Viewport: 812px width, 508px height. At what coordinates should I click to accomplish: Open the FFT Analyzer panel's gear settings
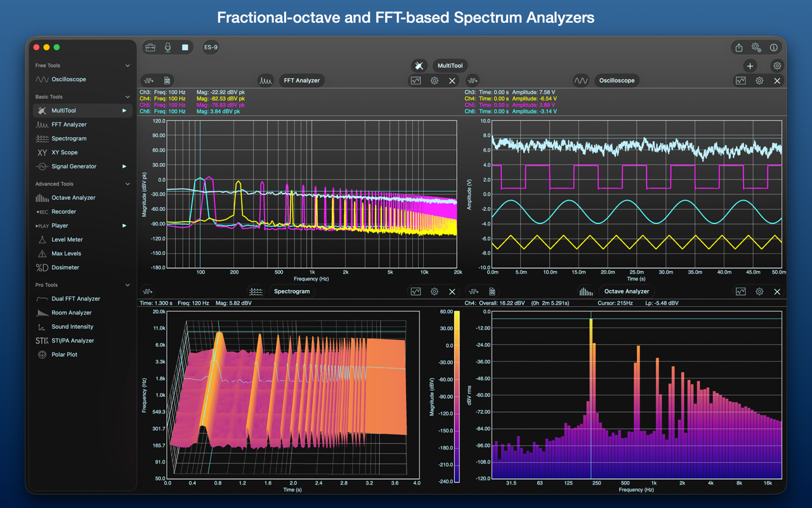[x=435, y=81]
